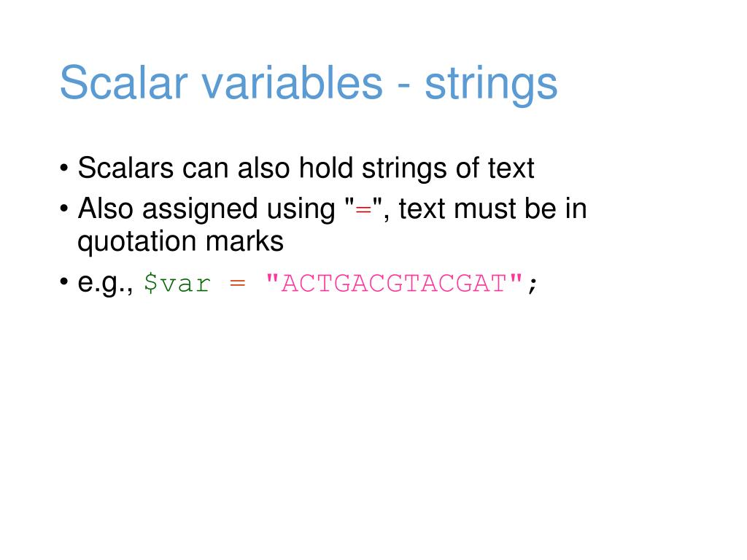Click the words "quotation marks"
Screen dimensions: 747x560
tap(181, 241)
